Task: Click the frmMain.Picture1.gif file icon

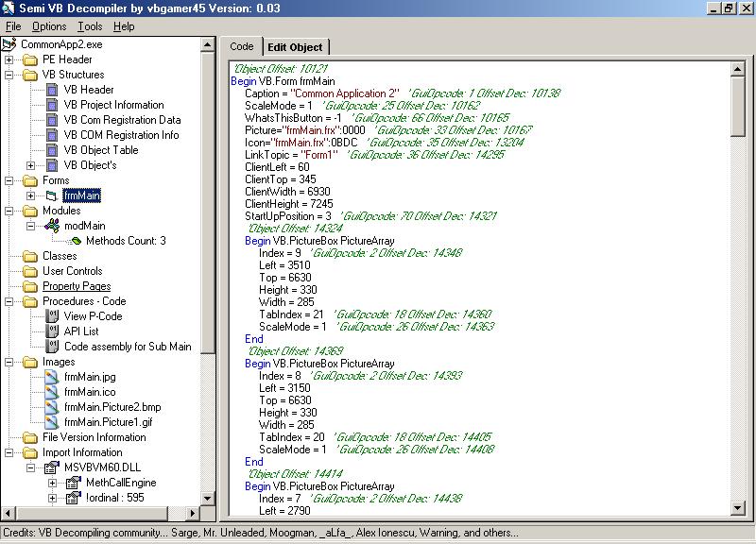Action: tap(53, 422)
